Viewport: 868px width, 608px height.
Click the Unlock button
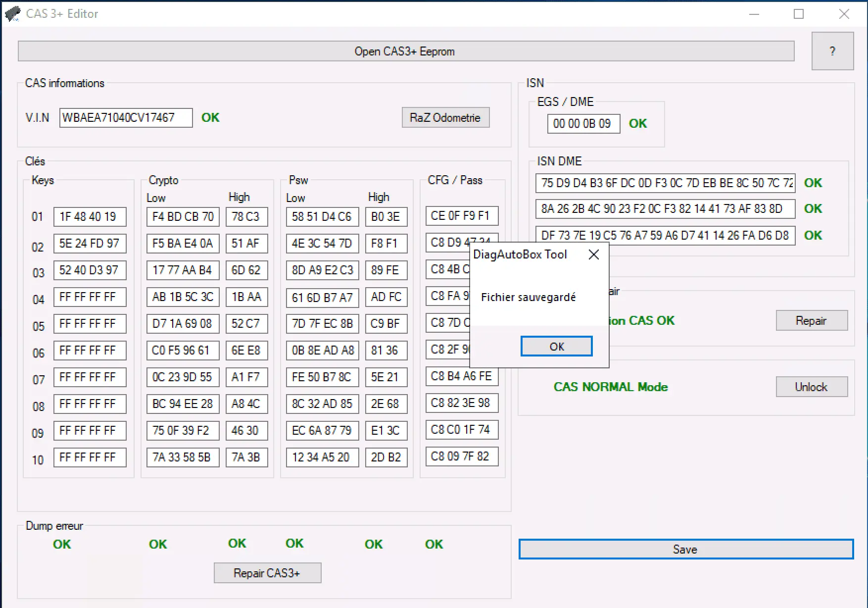[x=812, y=387]
